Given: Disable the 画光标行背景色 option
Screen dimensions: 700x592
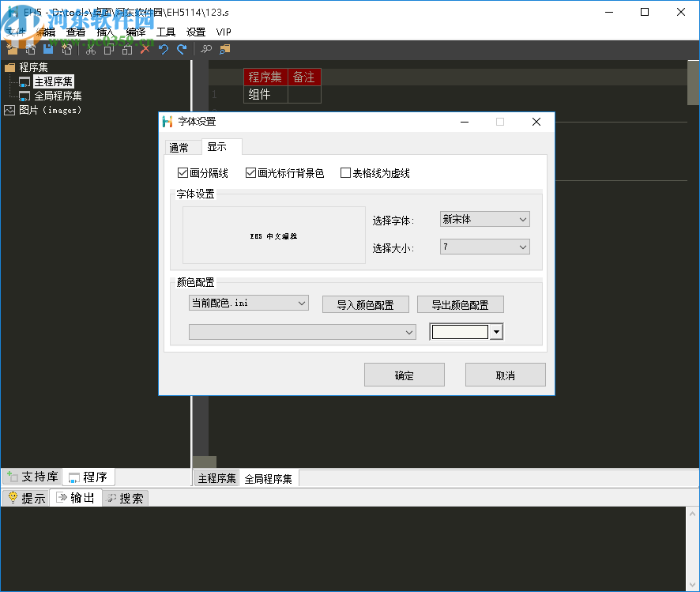Looking at the screenshot, I should tap(250, 172).
